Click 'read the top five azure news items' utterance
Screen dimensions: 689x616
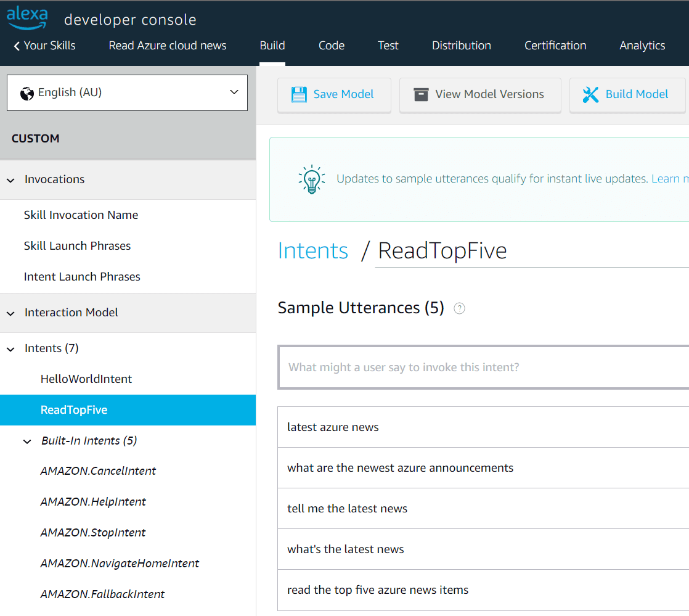tap(483, 590)
